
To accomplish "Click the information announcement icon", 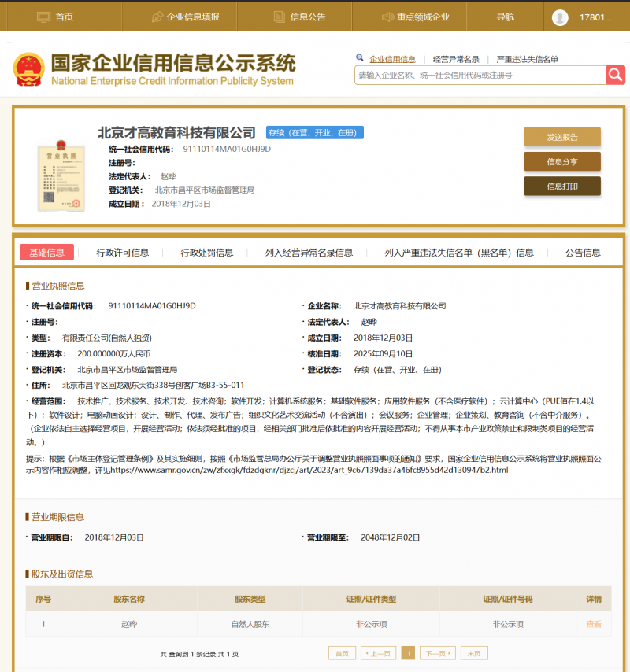I will (x=278, y=17).
